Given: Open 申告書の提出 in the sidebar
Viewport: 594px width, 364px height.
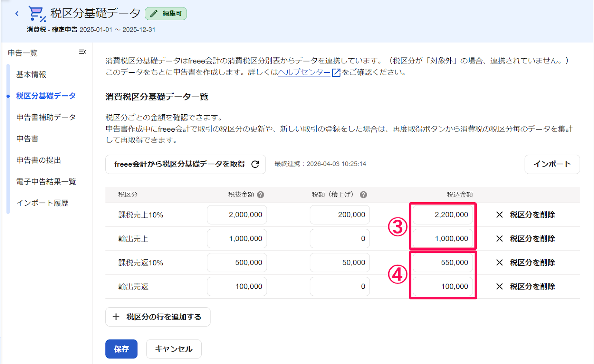Looking at the screenshot, I should 39,160.
